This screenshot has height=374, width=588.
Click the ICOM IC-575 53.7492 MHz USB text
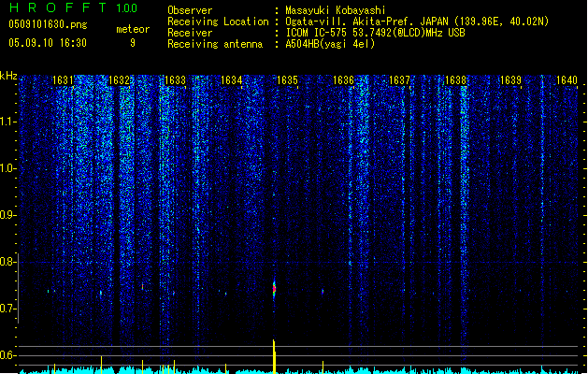(x=375, y=33)
